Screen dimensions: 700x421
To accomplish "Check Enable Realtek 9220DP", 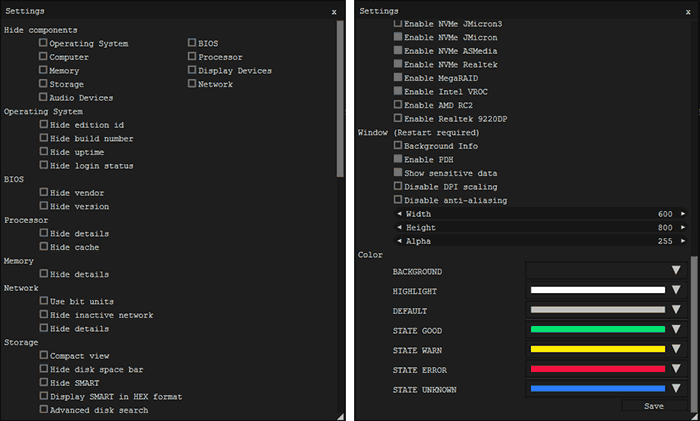I will (398, 118).
